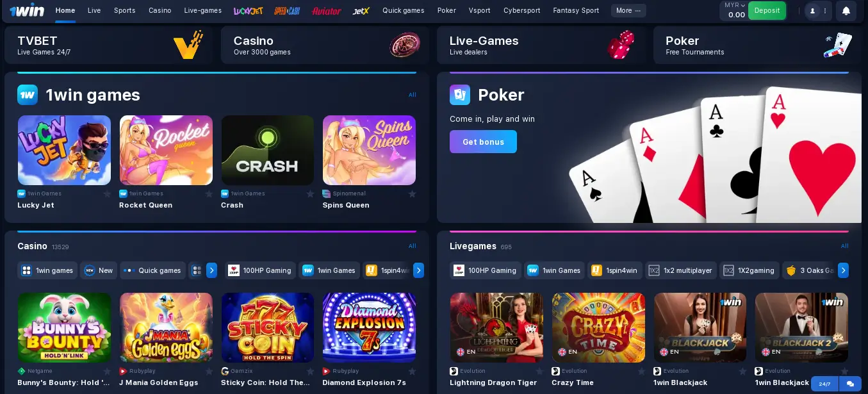Open the MYR currency dropdown

734,5
